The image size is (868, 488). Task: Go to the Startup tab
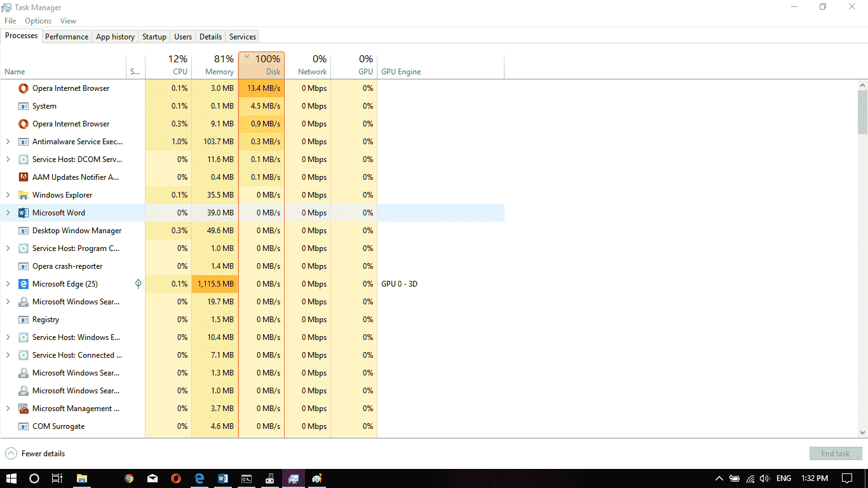tap(154, 37)
